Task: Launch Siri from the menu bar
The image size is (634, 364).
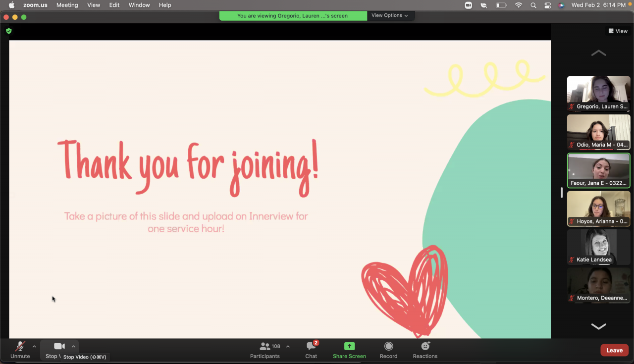Action: pos(561,5)
